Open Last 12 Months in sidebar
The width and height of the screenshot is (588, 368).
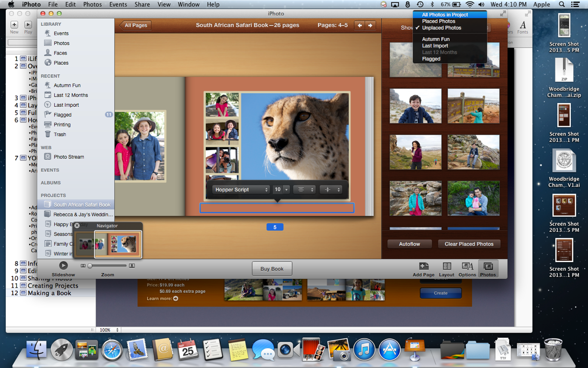point(70,95)
